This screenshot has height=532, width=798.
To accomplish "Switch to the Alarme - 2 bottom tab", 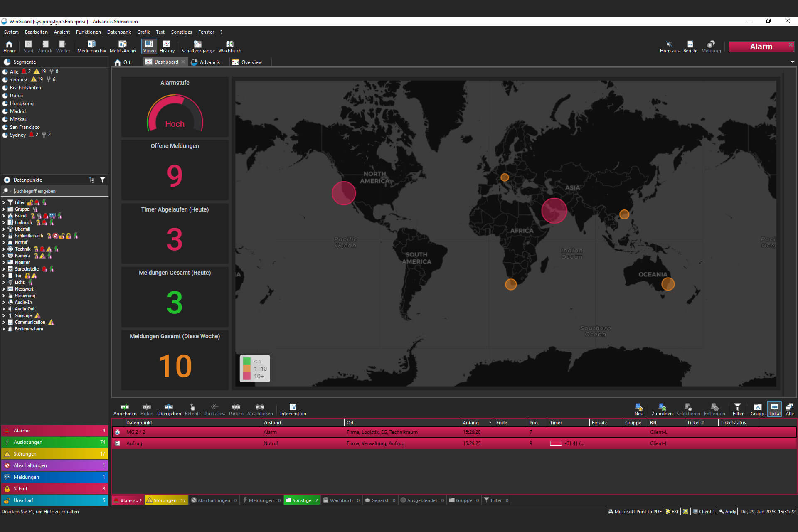I will [x=128, y=500].
